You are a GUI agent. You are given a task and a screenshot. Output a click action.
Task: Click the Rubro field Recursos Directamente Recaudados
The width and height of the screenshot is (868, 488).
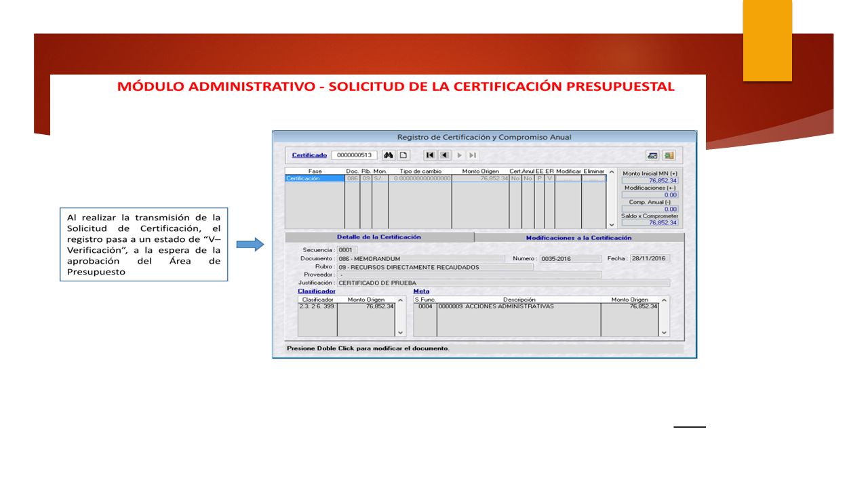[x=435, y=267]
